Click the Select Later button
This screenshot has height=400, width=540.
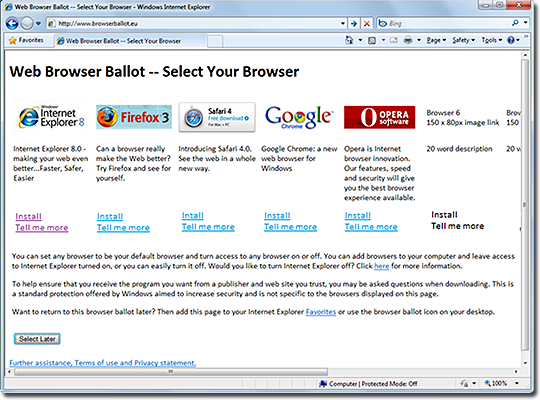pyautogui.click(x=37, y=339)
